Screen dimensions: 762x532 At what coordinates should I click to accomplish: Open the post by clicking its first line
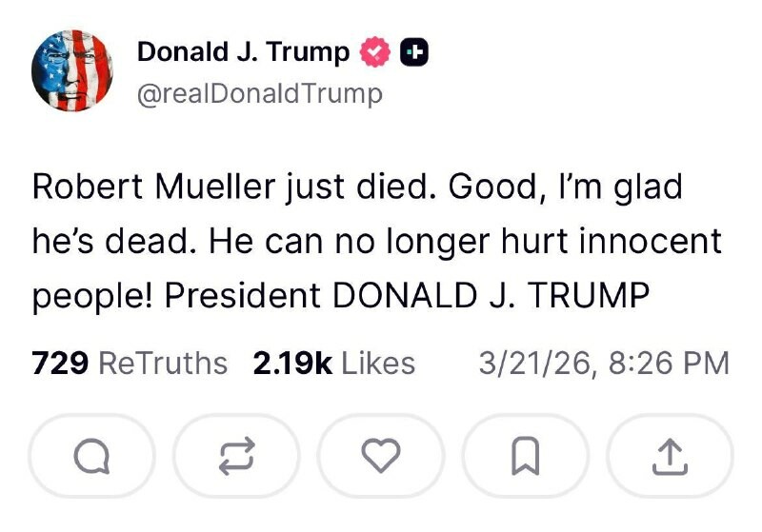[357, 187]
